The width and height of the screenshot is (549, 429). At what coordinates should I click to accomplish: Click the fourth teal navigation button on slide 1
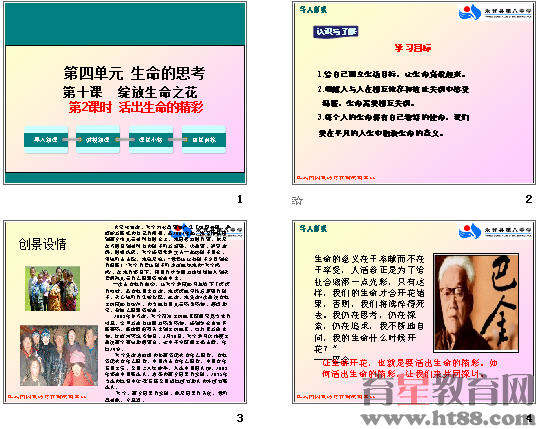tap(204, 139)
